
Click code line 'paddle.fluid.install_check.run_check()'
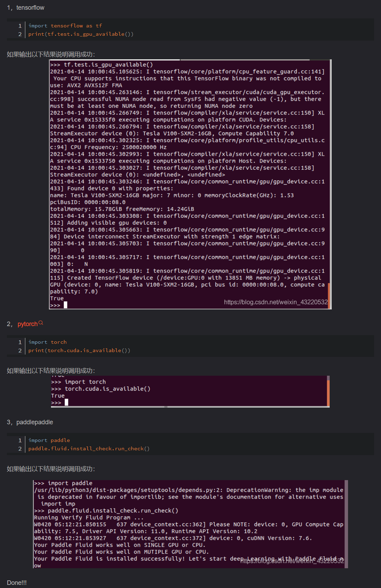[89, 449]
